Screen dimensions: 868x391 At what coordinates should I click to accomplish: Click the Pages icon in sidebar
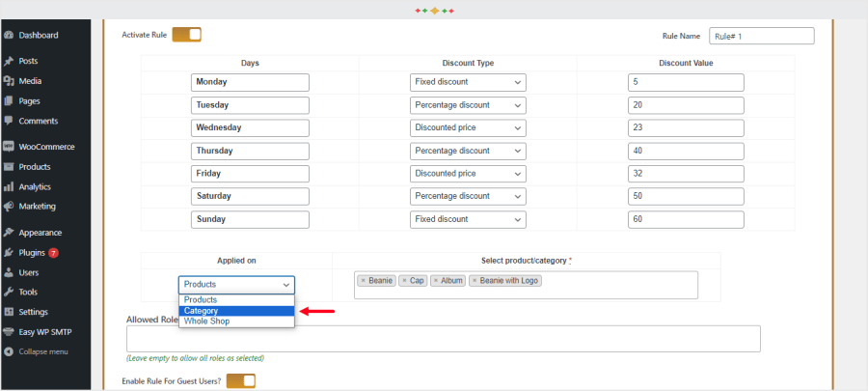[9, 101]
